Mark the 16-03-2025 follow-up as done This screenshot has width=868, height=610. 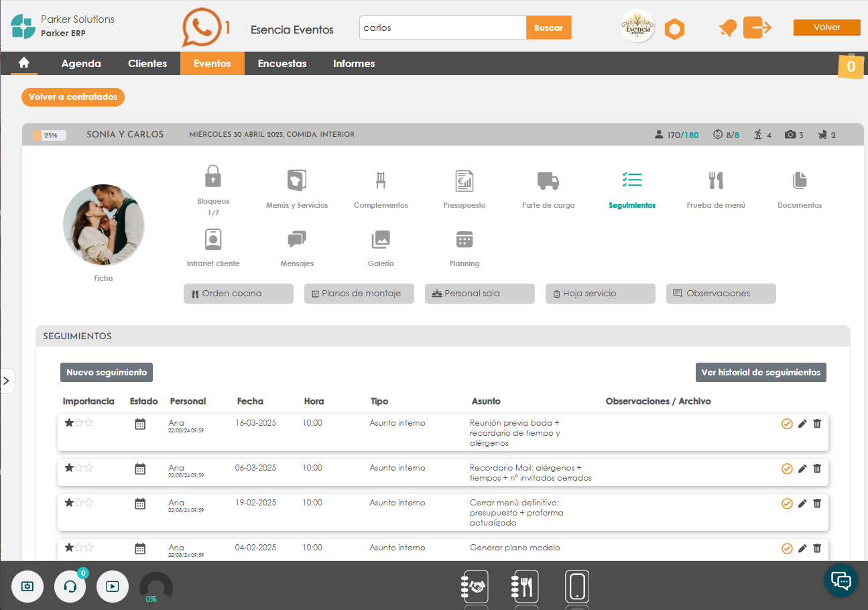[x=787, y=424]
